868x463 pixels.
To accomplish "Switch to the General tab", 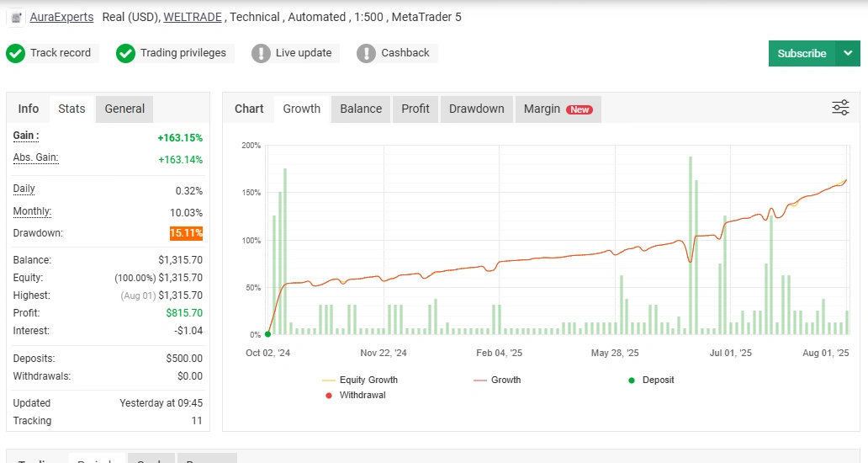I will tap(124, 109).
